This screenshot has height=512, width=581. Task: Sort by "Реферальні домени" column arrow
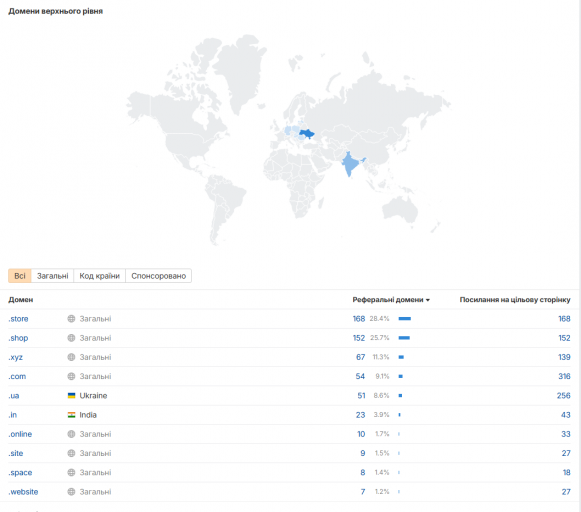tap(428, 300)
